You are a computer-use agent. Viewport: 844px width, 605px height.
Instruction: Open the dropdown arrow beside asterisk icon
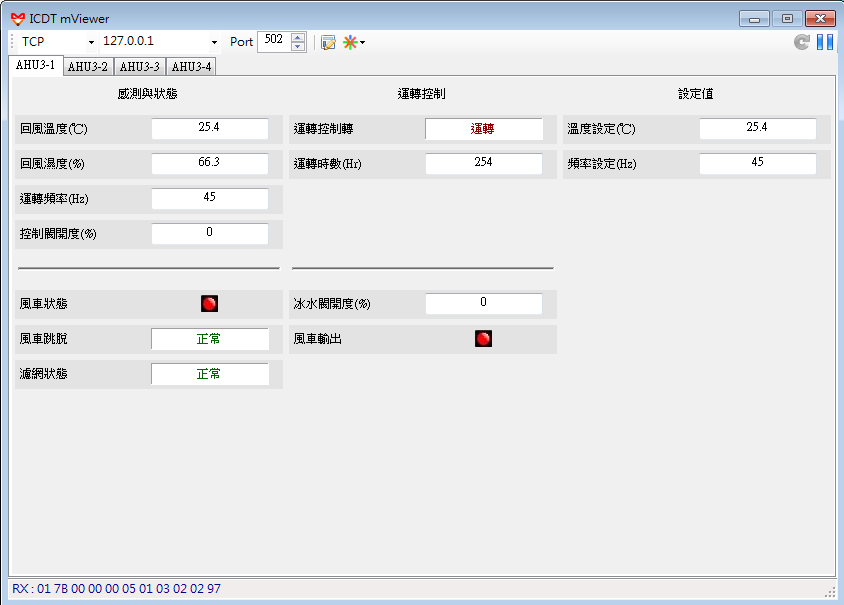click(363, 42)
